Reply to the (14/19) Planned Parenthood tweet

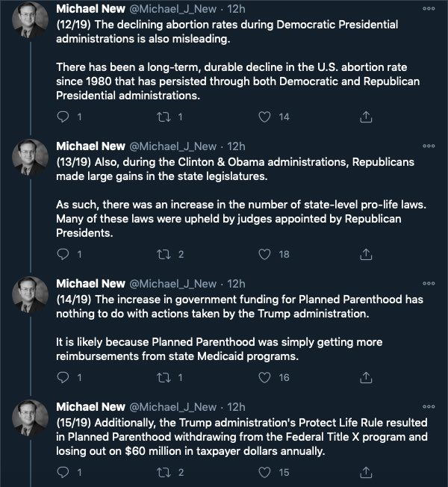coord(63,378)
